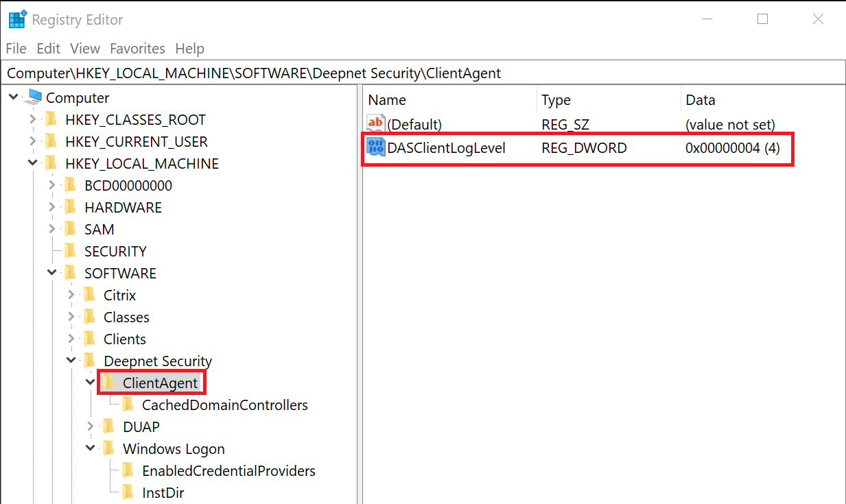Open the View menu
Viewport: 846px width, 504px height.
pos(85,49)
